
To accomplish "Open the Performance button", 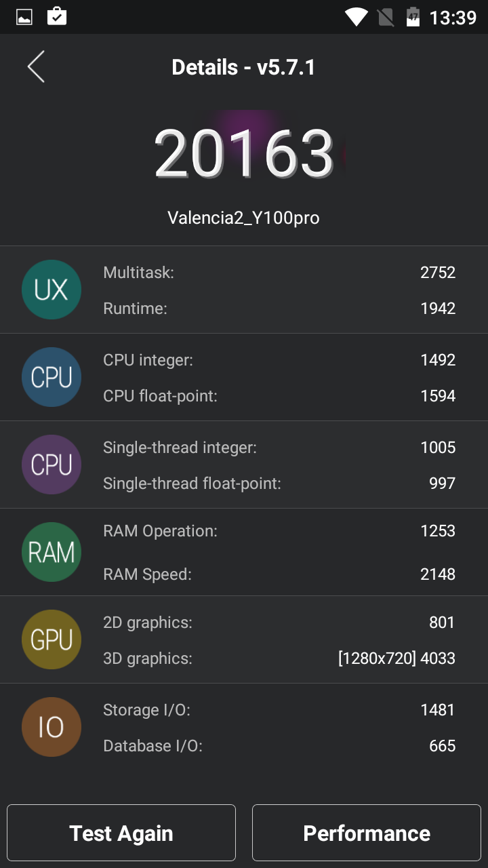I will [367, 833].
